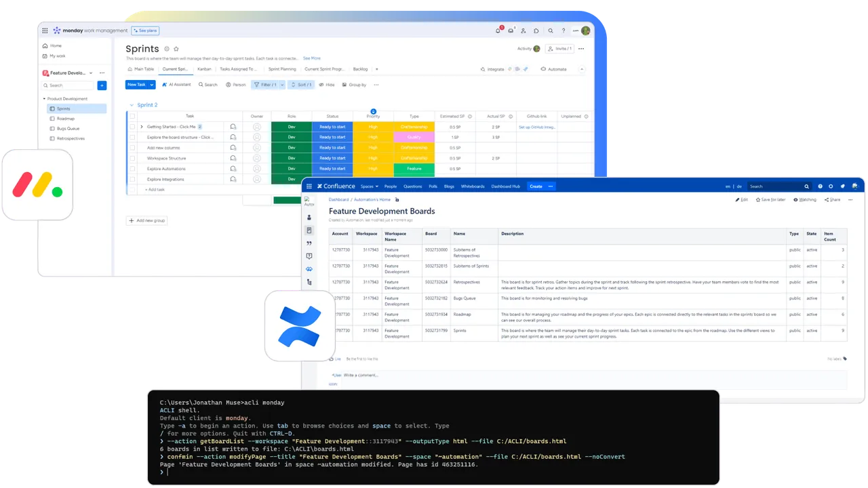Expand subitems of Getting Started task

[142, 127]
